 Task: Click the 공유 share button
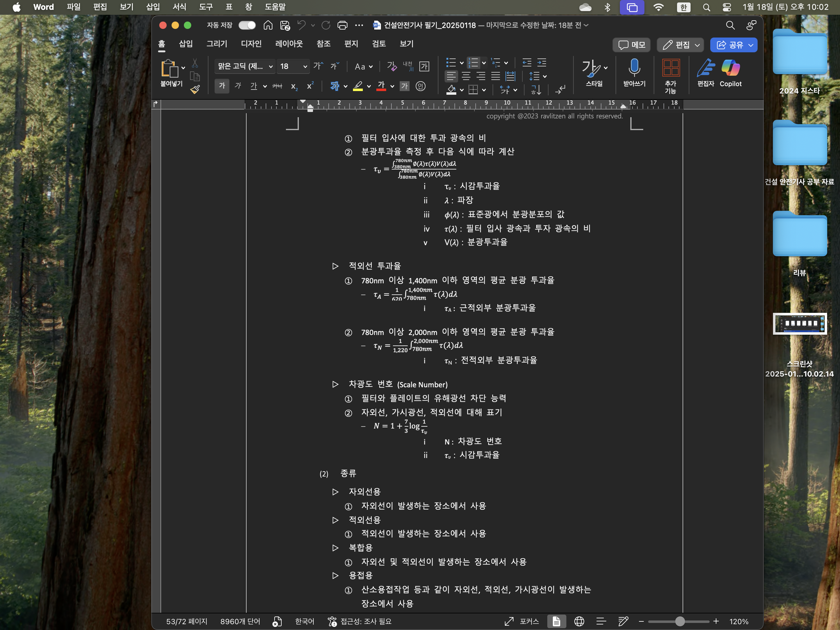coord(730,45)
